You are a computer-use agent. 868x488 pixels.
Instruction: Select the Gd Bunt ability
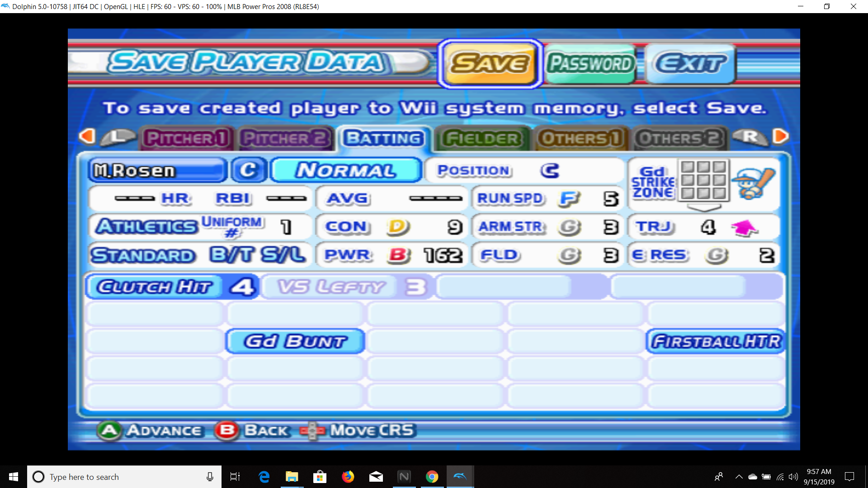(295, 341)
